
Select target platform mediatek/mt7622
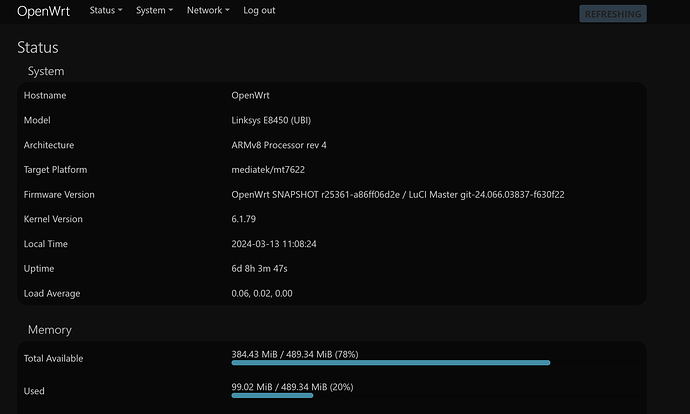268,170
